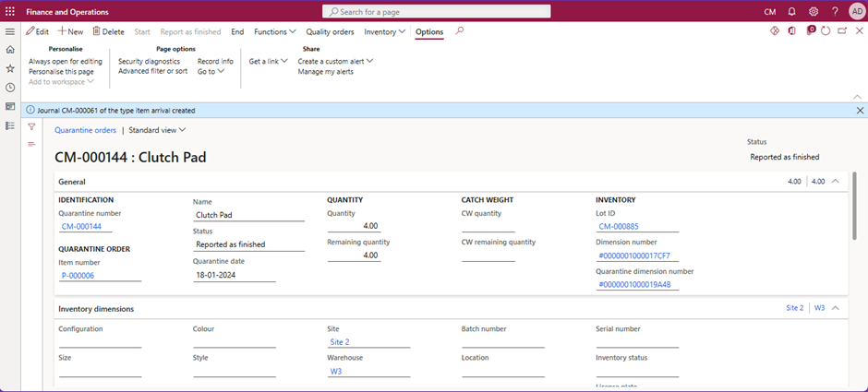Open dimension number #0000001000017CF7 link
This screenshot has height=392, width=868.
(x=634, y=256)
